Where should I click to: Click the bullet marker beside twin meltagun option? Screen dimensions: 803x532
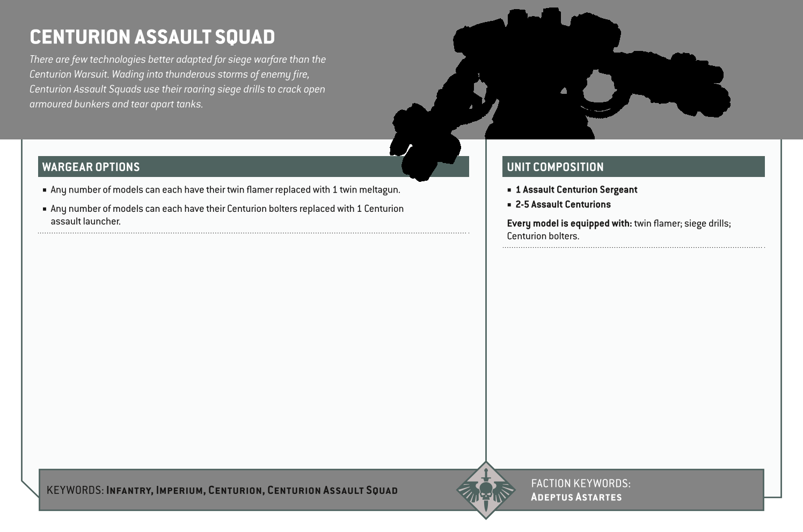45,189
